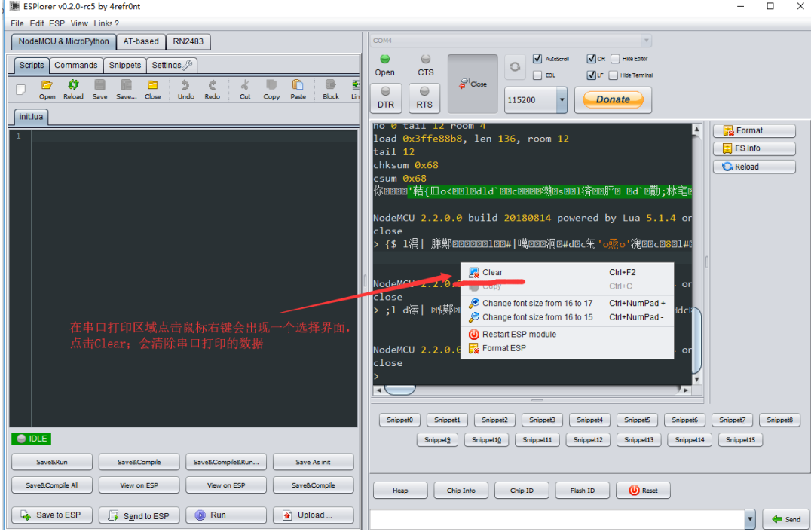Click the terminal vertical scrollbar down arrow
The width and height of the screenshot is (811, 532).
click(696, 379)
